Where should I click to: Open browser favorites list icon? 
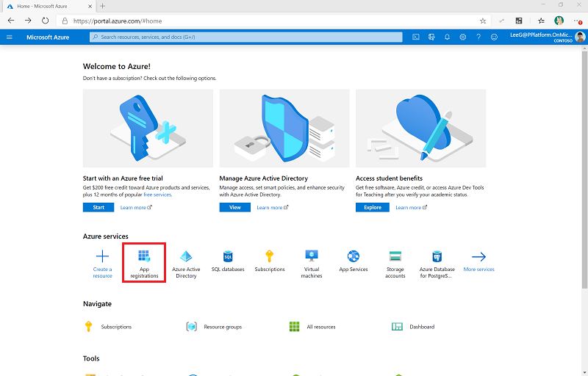pyautogui.click(x=541, y=21)
